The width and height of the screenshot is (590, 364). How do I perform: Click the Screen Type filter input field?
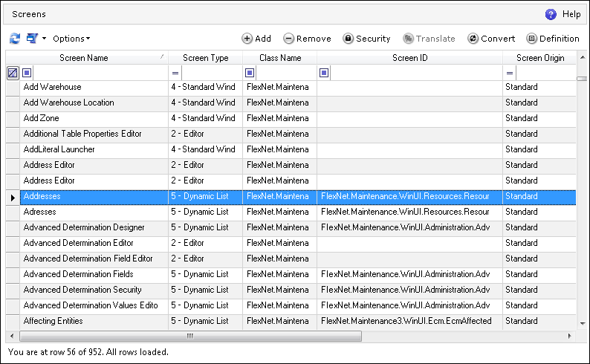click(212, 73)
